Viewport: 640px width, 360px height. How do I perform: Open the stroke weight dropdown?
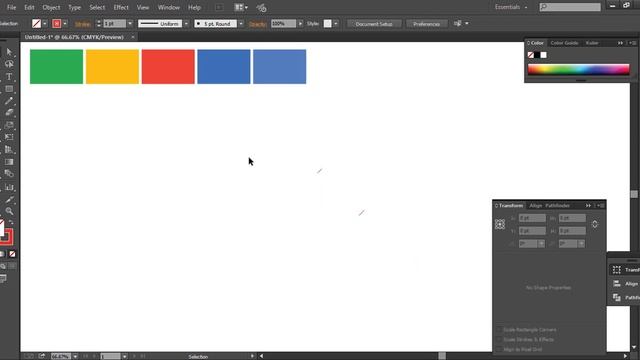(x=130, y=24)
